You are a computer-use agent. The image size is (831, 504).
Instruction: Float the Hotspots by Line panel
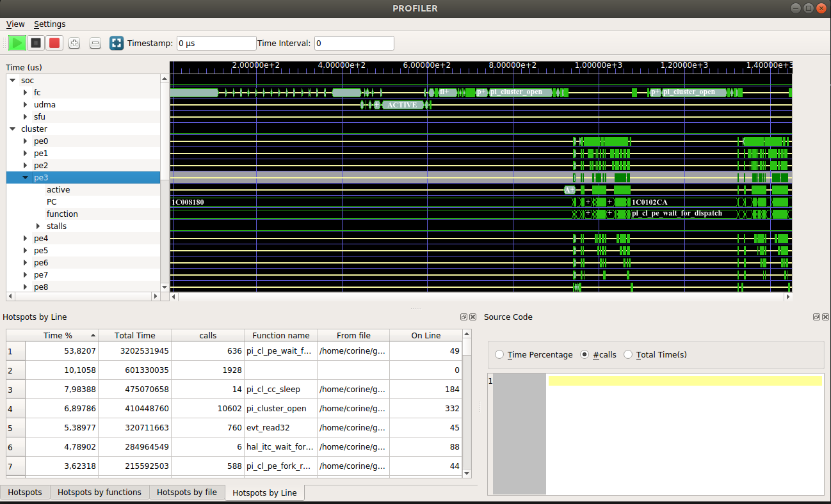tap(464, 317)
